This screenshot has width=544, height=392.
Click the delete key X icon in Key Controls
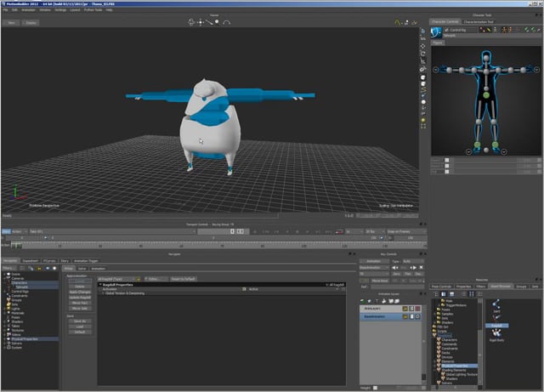pos(421,268)
